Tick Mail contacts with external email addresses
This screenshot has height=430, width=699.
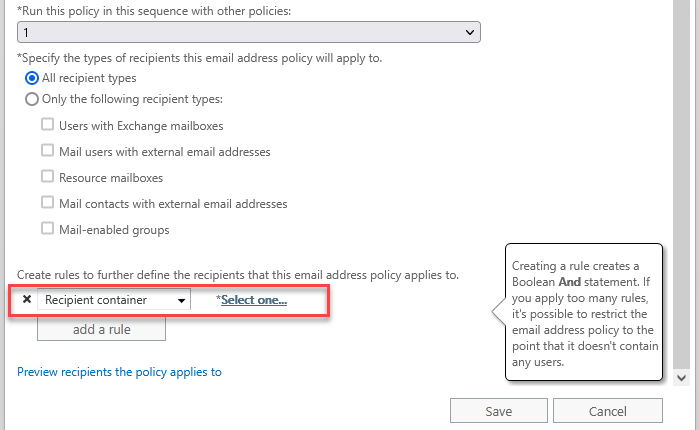coord(47,204)
